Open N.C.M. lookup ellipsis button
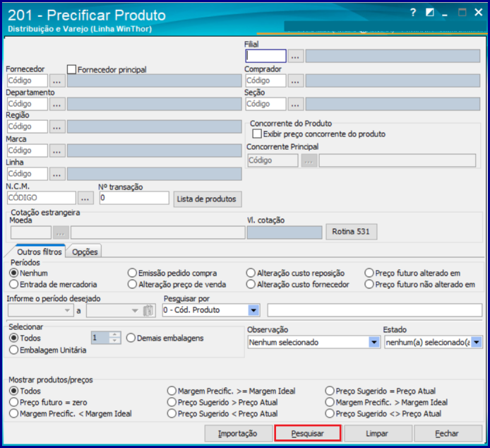The width and height of the screenshot is (490, 448). click(85, 198)
